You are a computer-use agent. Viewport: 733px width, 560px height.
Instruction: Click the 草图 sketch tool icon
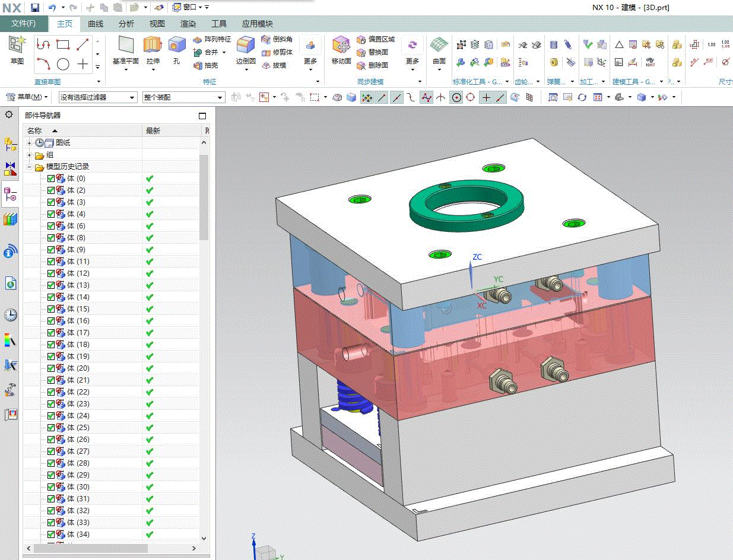tap(17, 49)
